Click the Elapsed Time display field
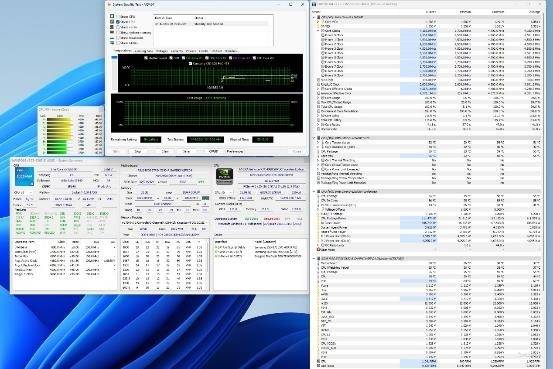Image resolution: width=553 pixels, height=369 pixels. (263, 140)
